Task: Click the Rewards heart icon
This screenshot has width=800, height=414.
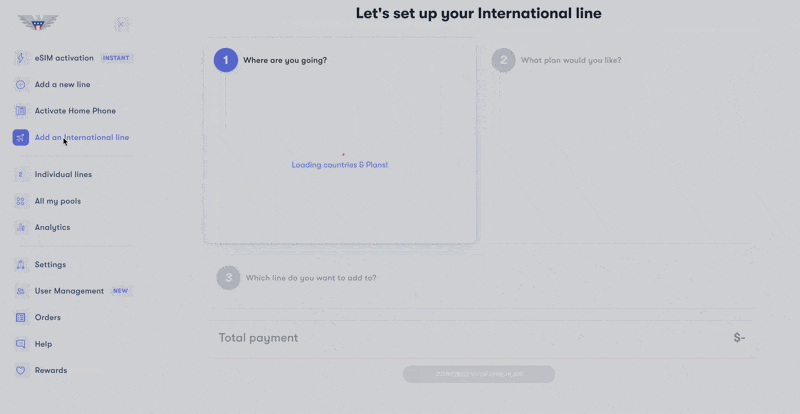Action: pyautogui.click(x=20, y=371)
